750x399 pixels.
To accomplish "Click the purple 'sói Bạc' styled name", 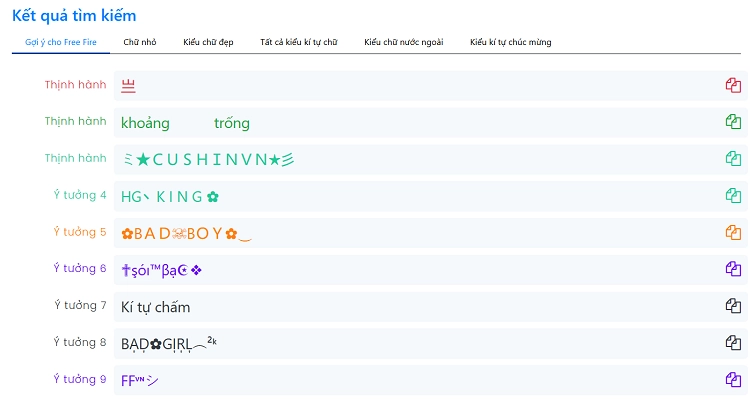I will click(161, 270).
